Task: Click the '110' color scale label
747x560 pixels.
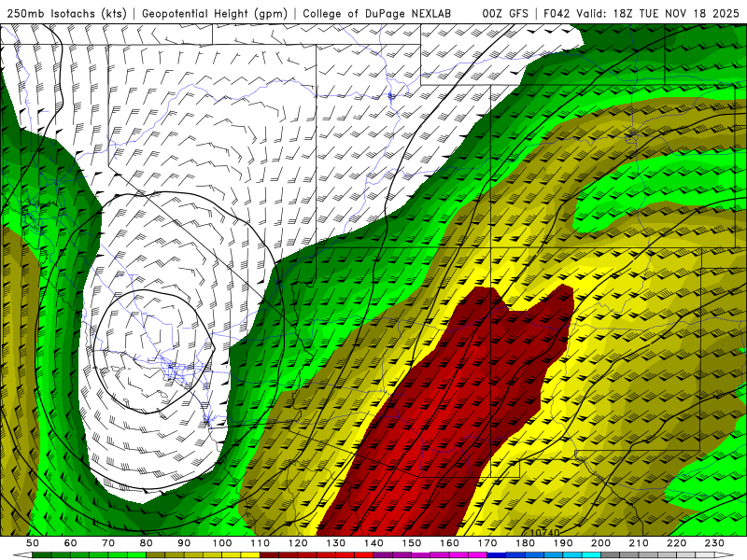Action: point(261,543)
